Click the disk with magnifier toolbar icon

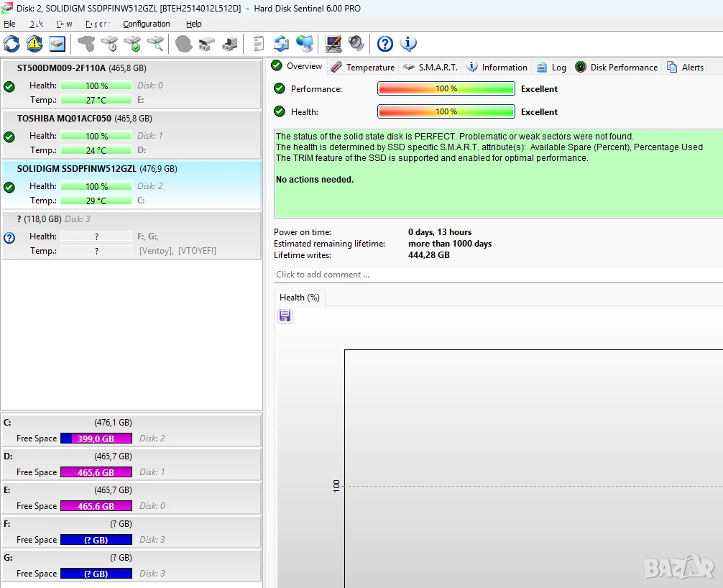pos(155,44)
